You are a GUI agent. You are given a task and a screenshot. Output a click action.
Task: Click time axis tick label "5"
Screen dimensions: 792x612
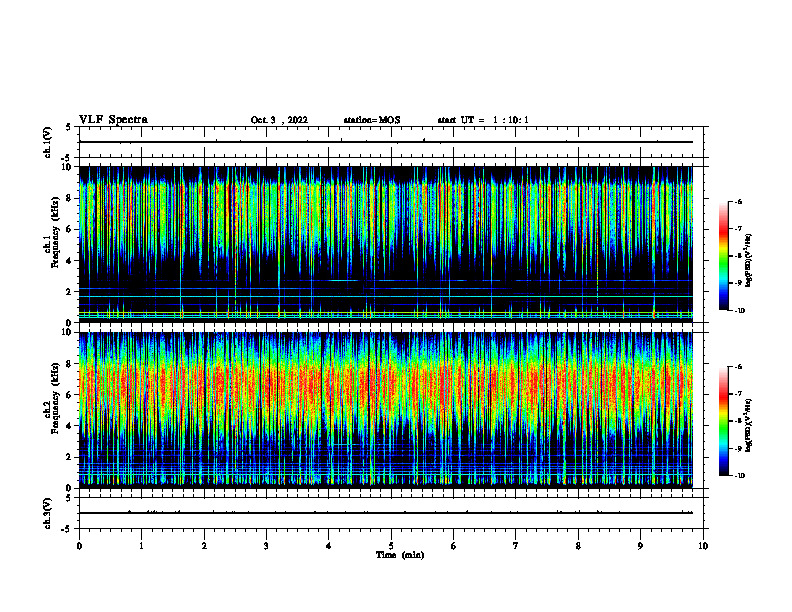[391, 546]
